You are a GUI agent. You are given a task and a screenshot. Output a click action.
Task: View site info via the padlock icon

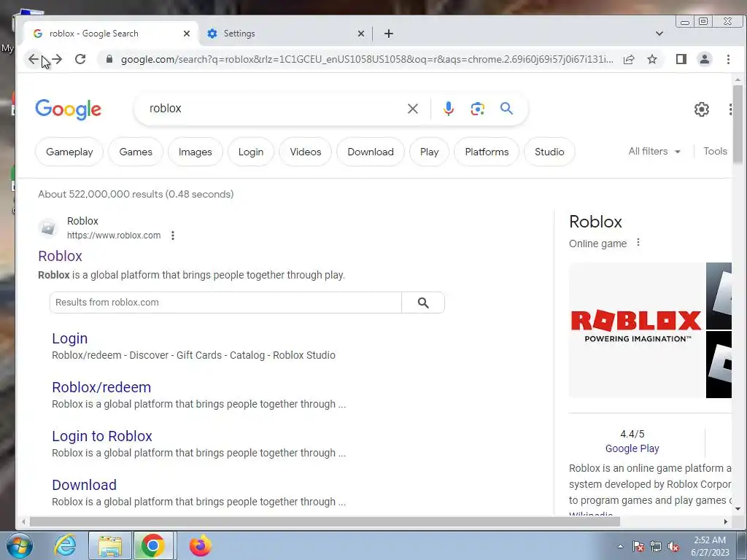tap(109, 59)
